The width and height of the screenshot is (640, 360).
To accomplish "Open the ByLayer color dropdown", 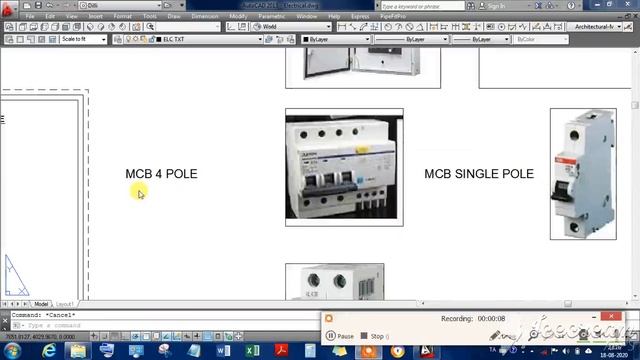I will pos(336,40).
